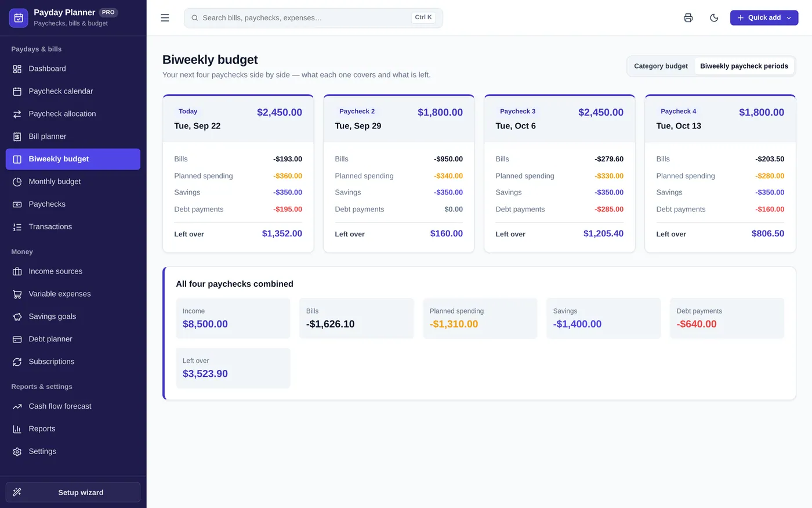Viewport: 812px width, 508px height.
Task: Launch the Setup wizard
Action: coord(73,492)
